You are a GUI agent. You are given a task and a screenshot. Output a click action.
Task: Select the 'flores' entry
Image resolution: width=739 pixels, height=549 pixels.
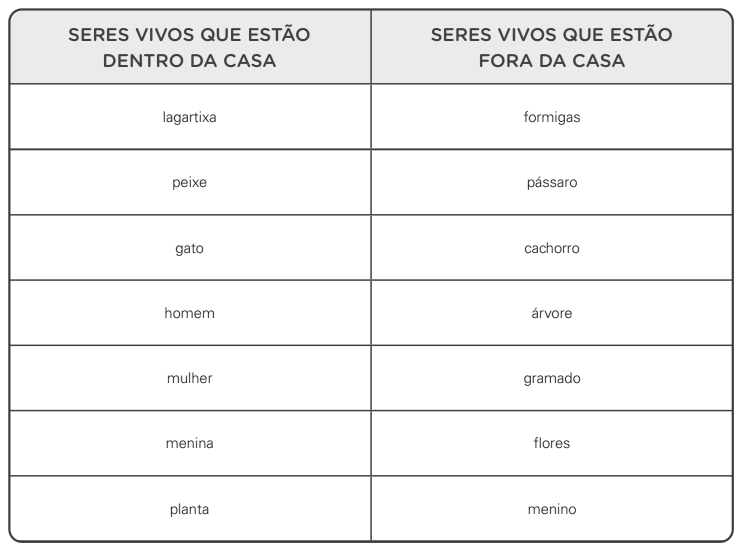[x=551, y=443]
